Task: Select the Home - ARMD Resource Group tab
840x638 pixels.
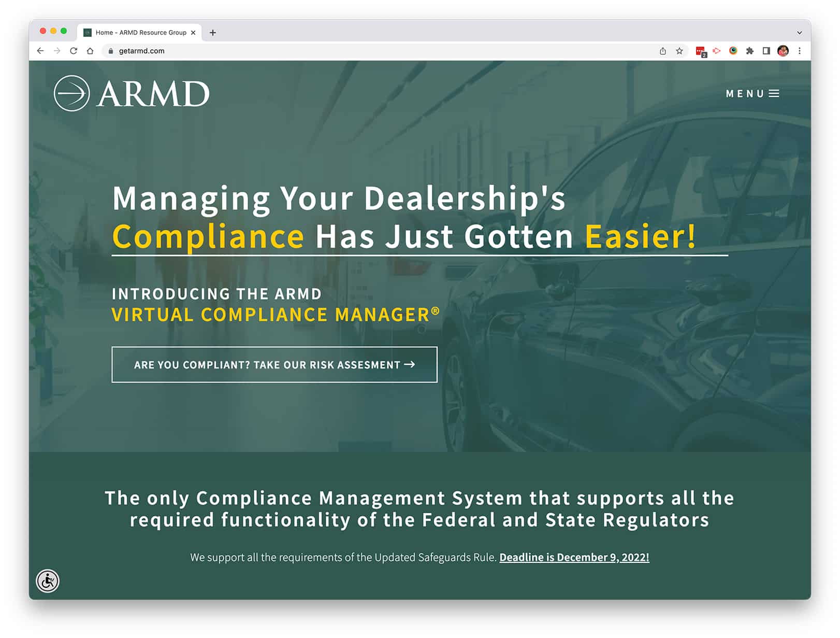Action: point(140,32)
